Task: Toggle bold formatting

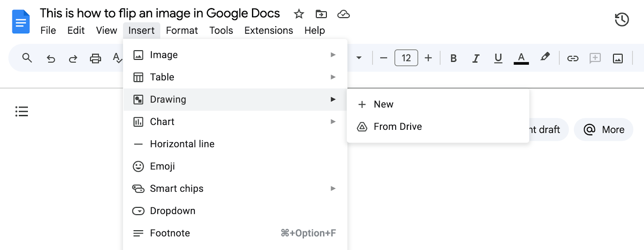Action: (453, 58)
